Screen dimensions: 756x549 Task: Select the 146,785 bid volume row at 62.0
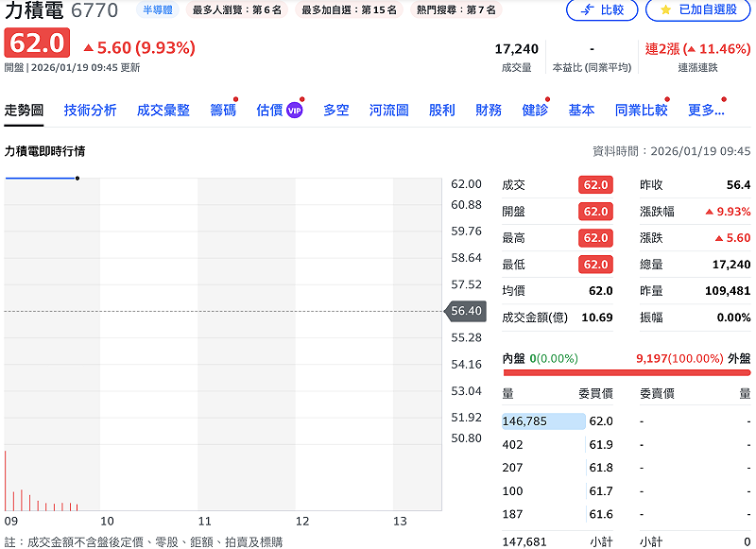[x=542, y=421]
